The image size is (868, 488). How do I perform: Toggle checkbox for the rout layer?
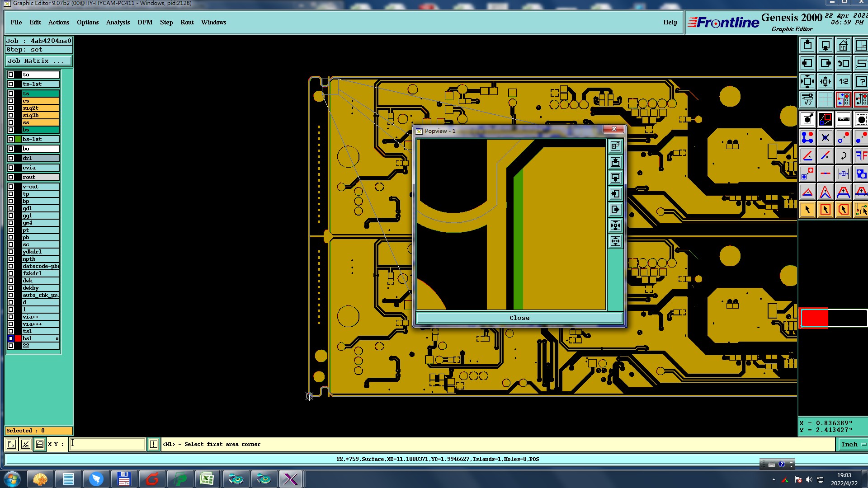coord(11,177)
